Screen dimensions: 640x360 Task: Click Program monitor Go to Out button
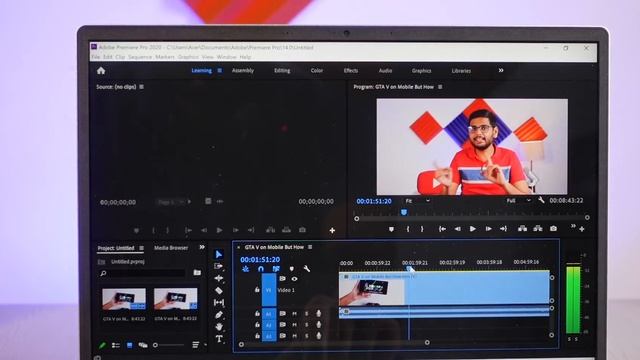[503, 229]
